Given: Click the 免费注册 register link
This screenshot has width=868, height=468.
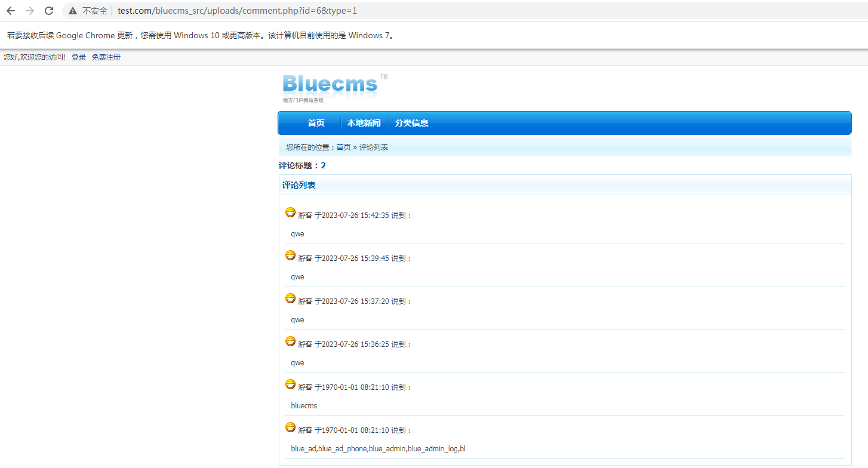Looking at the screenshot, I should tap(106, 57).
